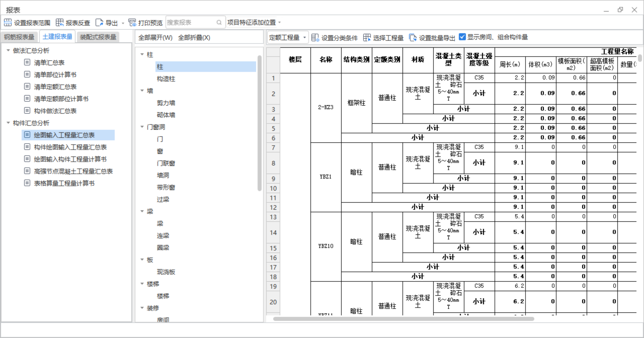
Task: Click the 框架柱 structure type cell
Action: pyautogui.click(x=357, y=103)
